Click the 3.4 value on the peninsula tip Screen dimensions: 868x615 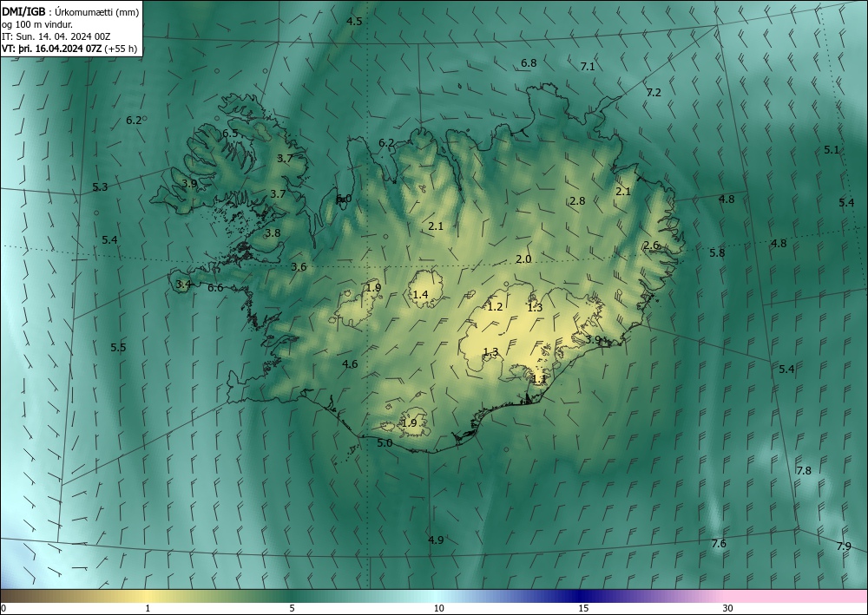coord(183,285)
